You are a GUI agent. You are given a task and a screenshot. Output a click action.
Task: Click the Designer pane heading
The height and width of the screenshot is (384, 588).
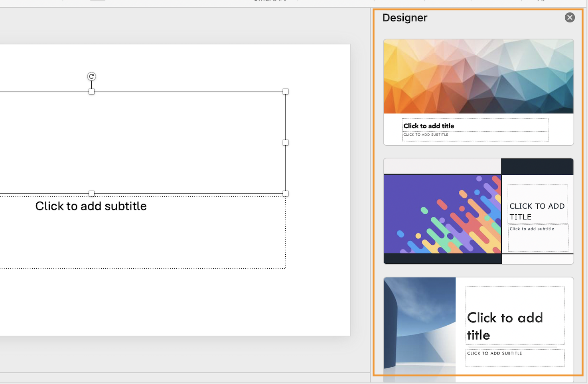[404, 18]
